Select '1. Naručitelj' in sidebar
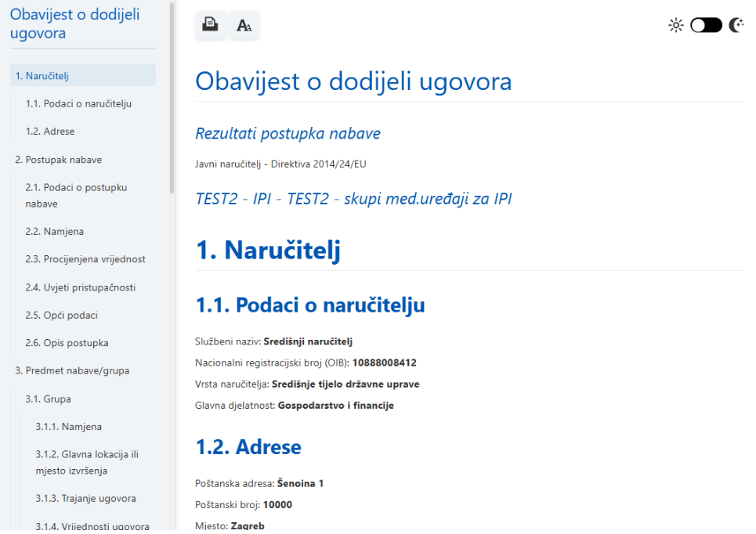The image size is (756, 534). click(43, 76)
